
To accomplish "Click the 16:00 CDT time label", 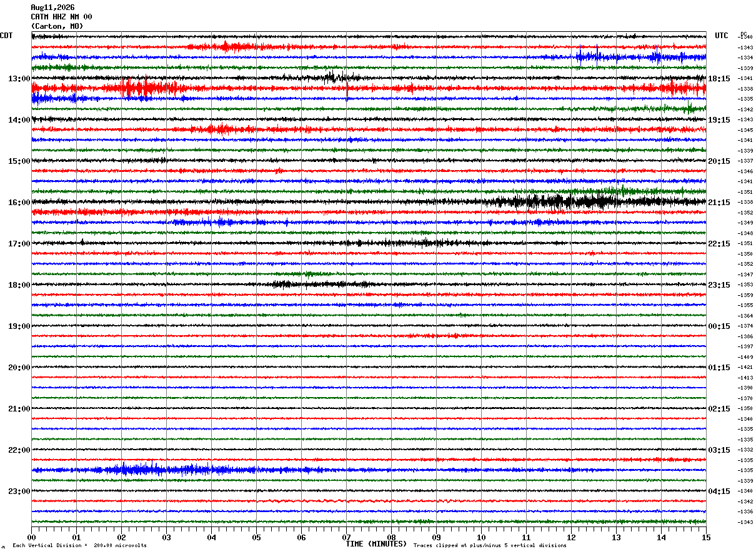I will click(19, 202).
